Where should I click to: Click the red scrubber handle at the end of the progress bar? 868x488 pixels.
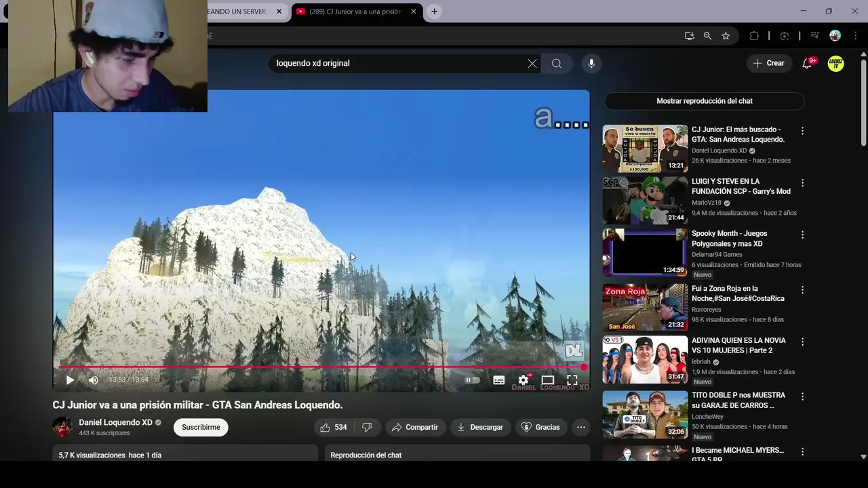(584, 367)
